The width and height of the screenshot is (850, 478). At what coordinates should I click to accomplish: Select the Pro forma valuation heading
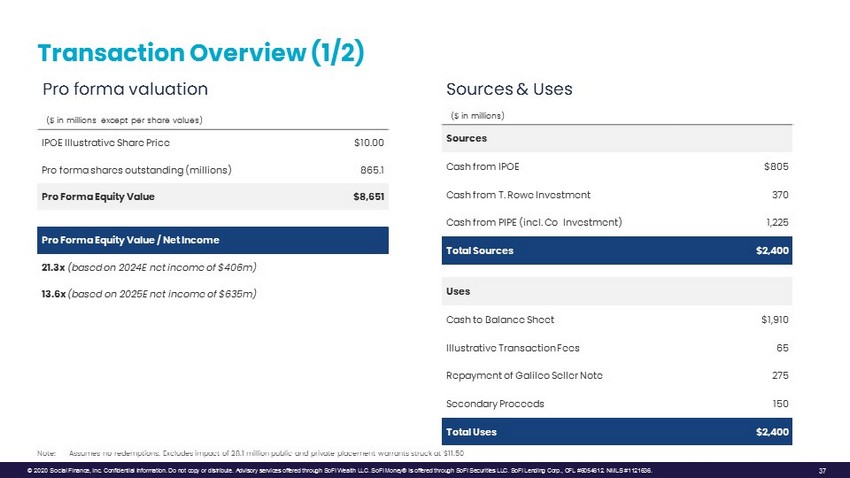pos(124,89)
